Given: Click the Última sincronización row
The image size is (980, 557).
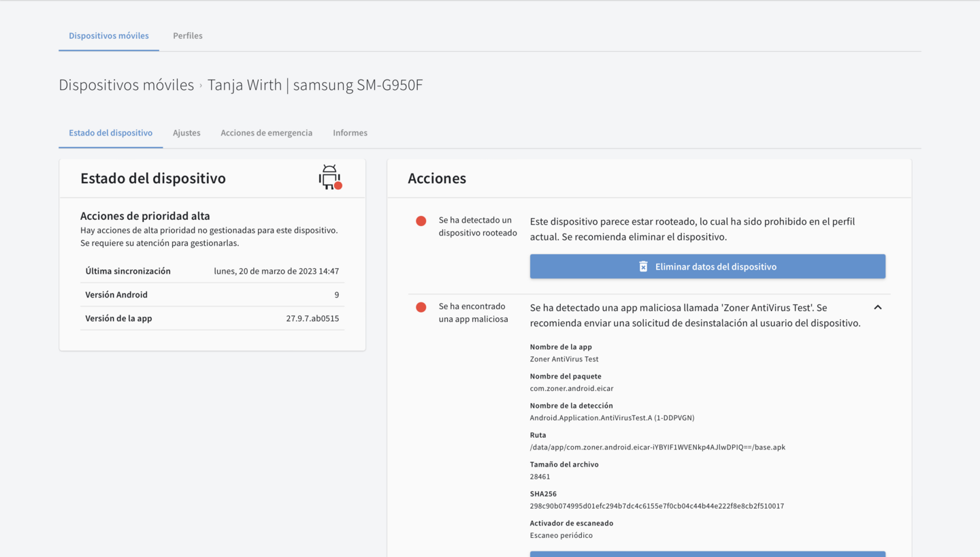Looking at the screenshot, I should (x=212, y=271).
